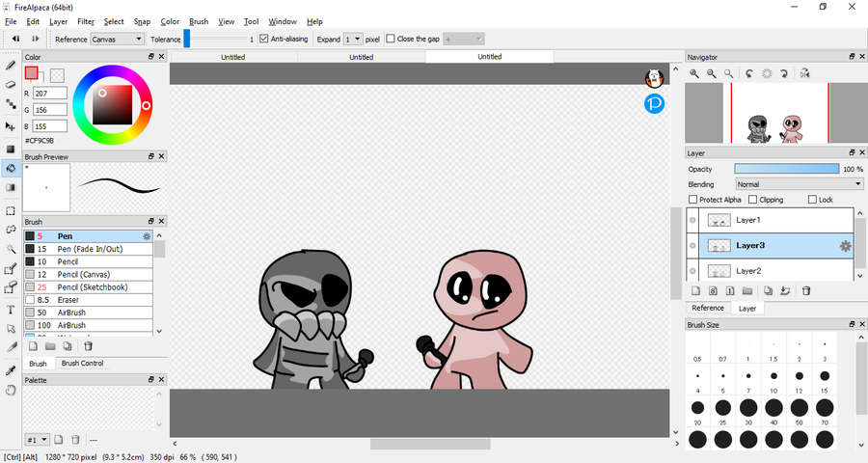The width and height of the screenshot is (868, 463).
Task: Select the Magic Wand tool
Action: point(11,249)
